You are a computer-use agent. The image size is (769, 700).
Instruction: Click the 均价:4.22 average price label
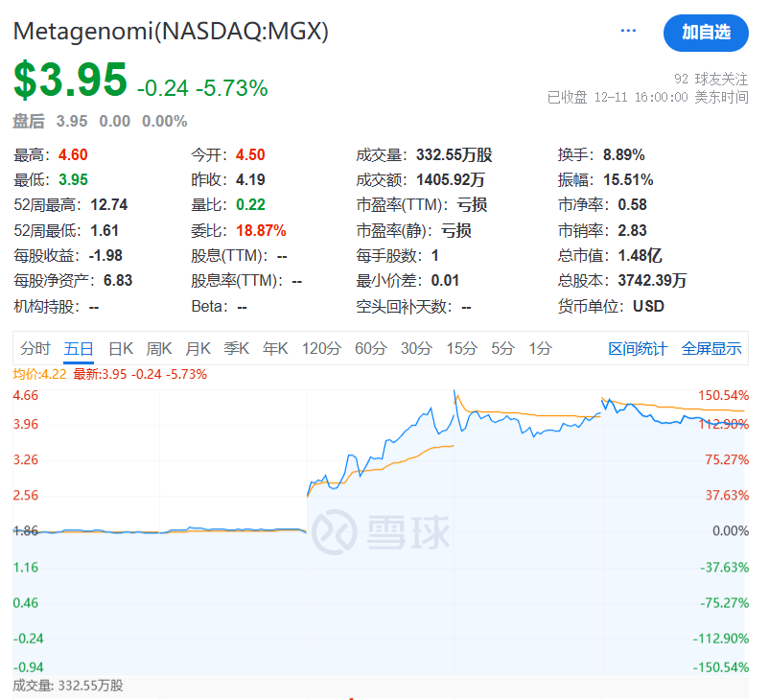point(39,374)
